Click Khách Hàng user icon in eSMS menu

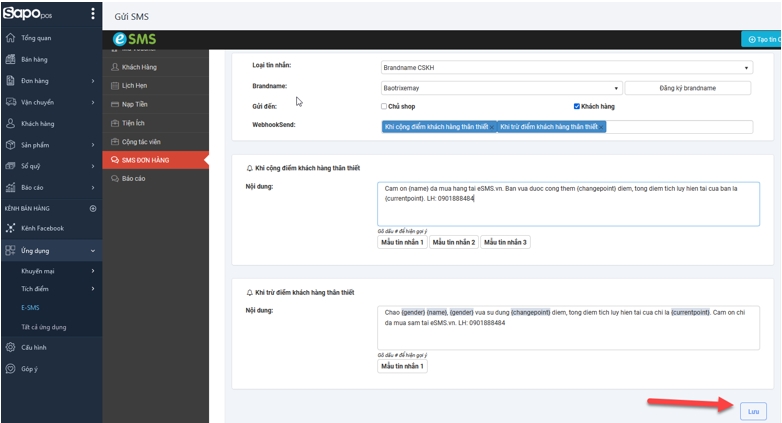(115, 67)
